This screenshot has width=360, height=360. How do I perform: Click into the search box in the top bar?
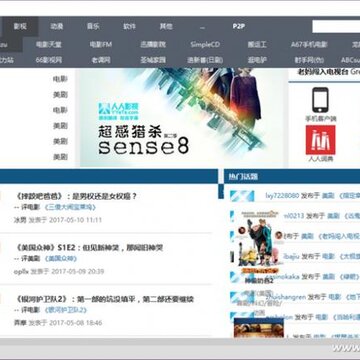pyautogui.click(x=336, y=27)
